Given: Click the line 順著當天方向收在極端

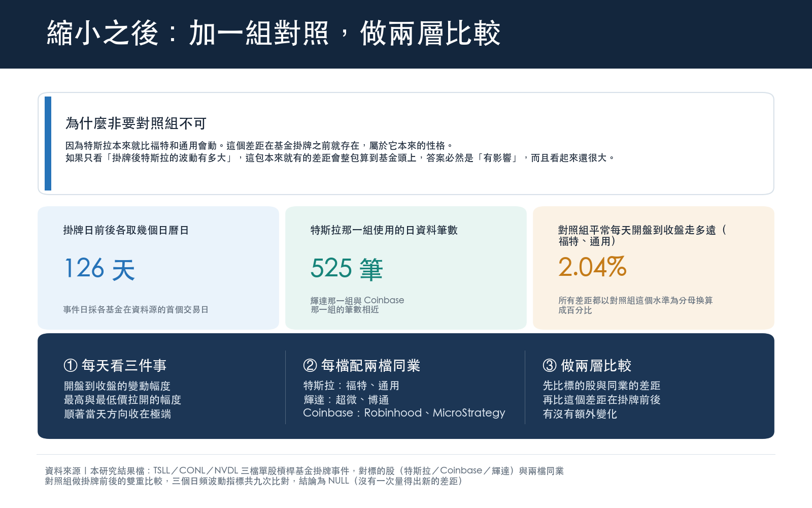Looking at the screenshot, I should point(117,414).
